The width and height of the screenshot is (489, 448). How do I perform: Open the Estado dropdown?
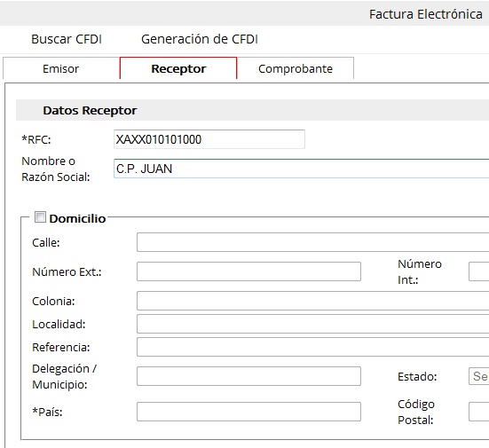tap(478, 376)
